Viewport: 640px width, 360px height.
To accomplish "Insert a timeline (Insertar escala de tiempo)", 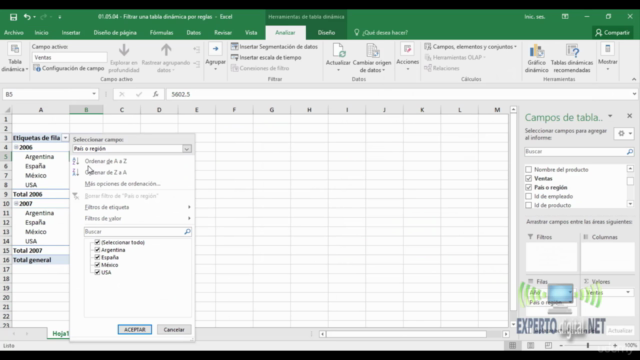I will pos(266,58).
